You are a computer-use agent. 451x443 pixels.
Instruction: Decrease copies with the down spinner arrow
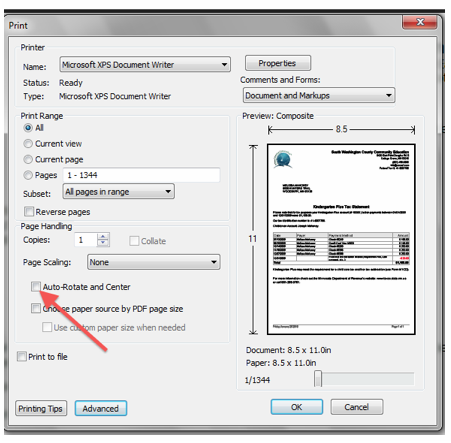103,243
